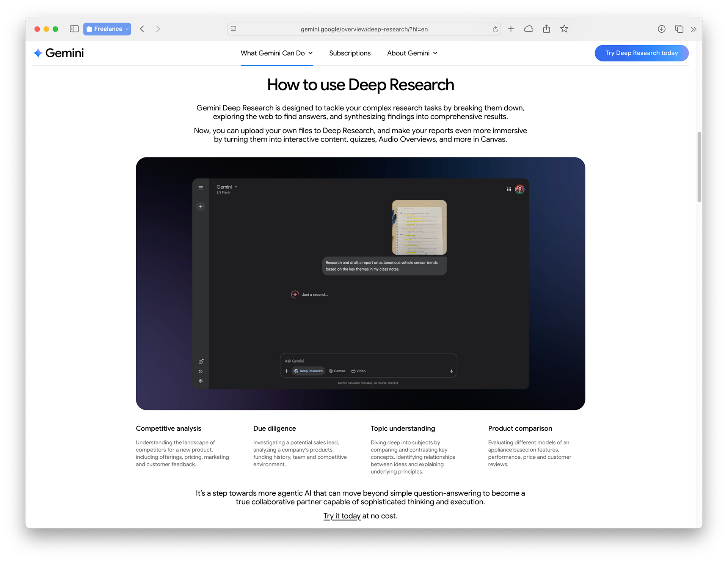Go forward with the forward arrow

coord(158,29)
